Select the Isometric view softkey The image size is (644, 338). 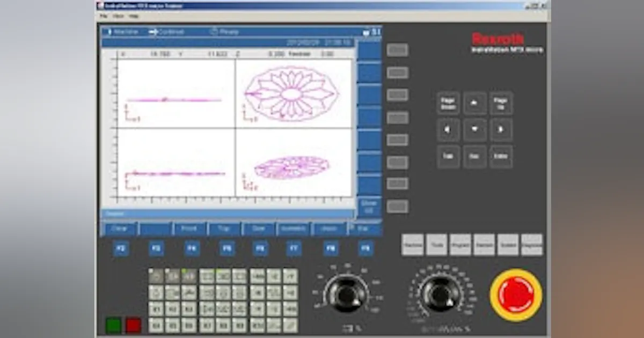coord(294,229)
